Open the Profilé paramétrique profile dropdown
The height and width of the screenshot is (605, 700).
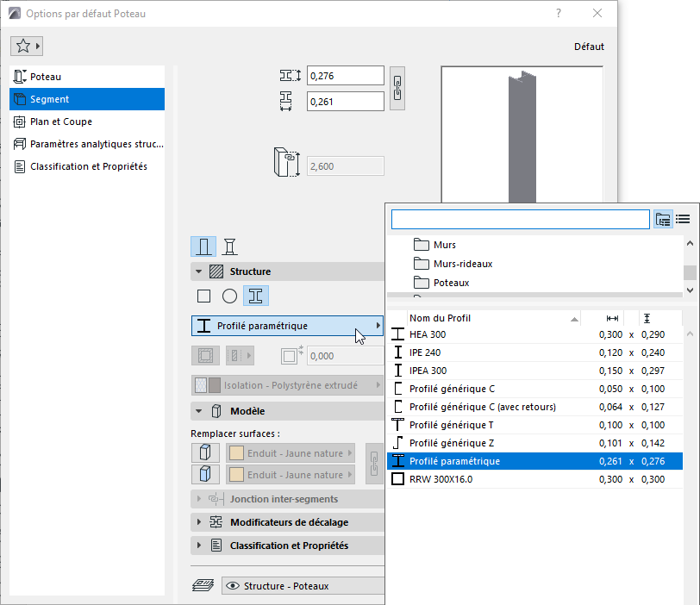tap(288, 326)
